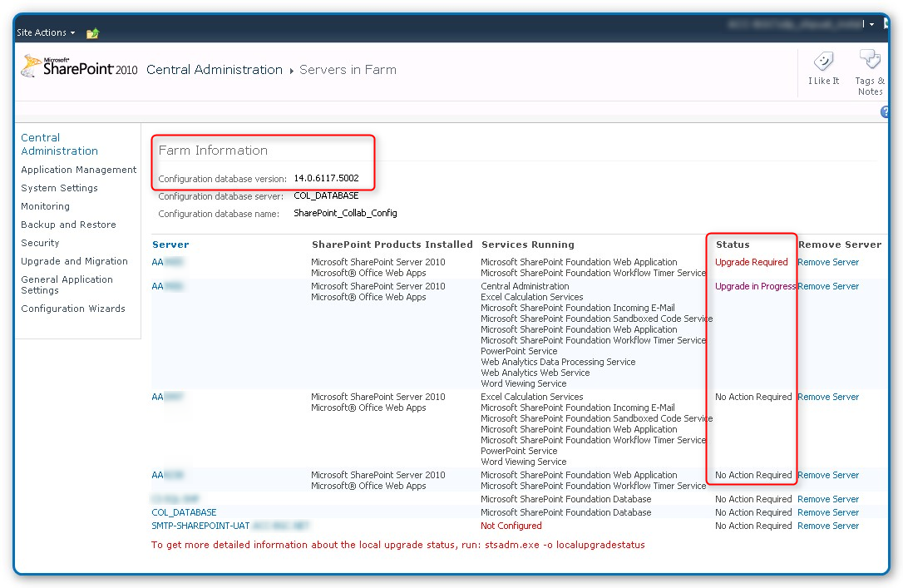The image size is (903, 588).
Task: Open Application Management section
Action: (78, 169)
